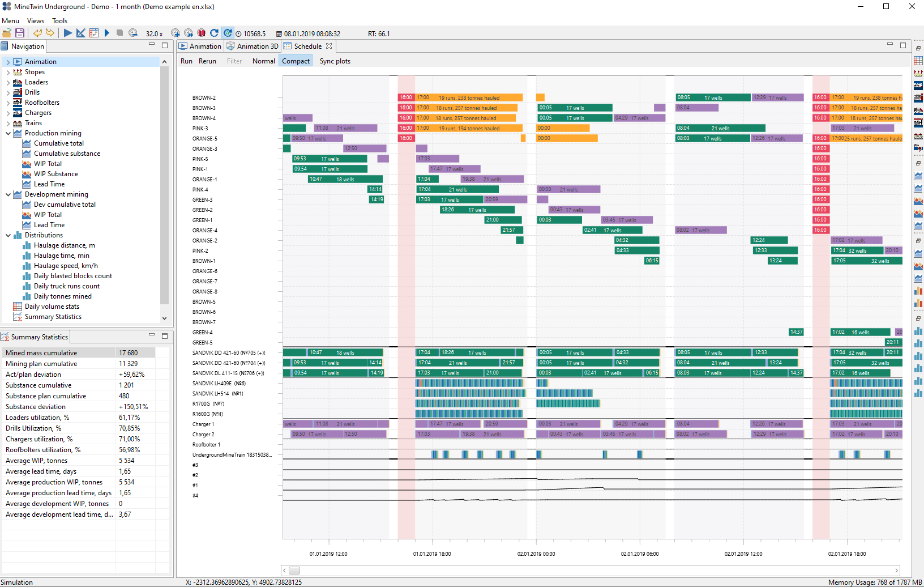Screen dimensions: 924x587
Task: Expand the Stopes tree node
Action: pyautogui.click(x=8, y=72)
